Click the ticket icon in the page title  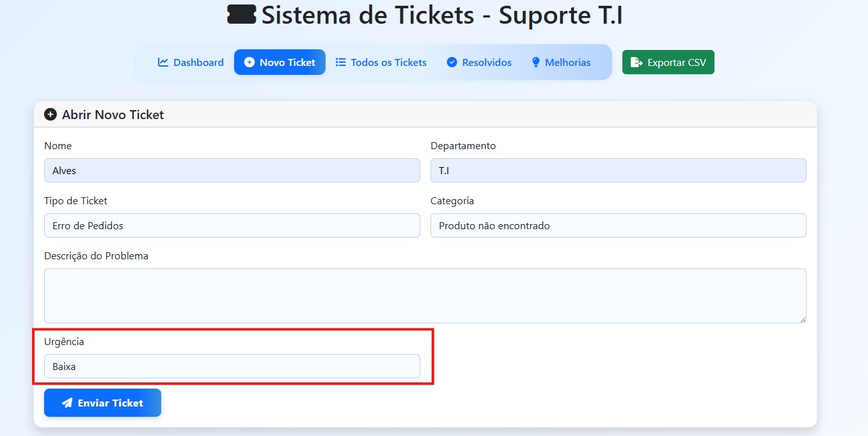click(x=241, y=14)
